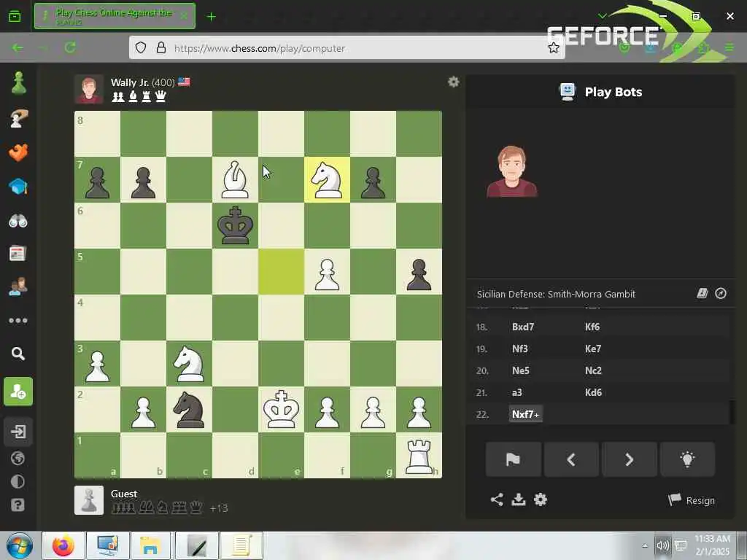Screen dimensions: 747x560
Task: Select the Play Chess Online browser tab
Action: (115, 16)
